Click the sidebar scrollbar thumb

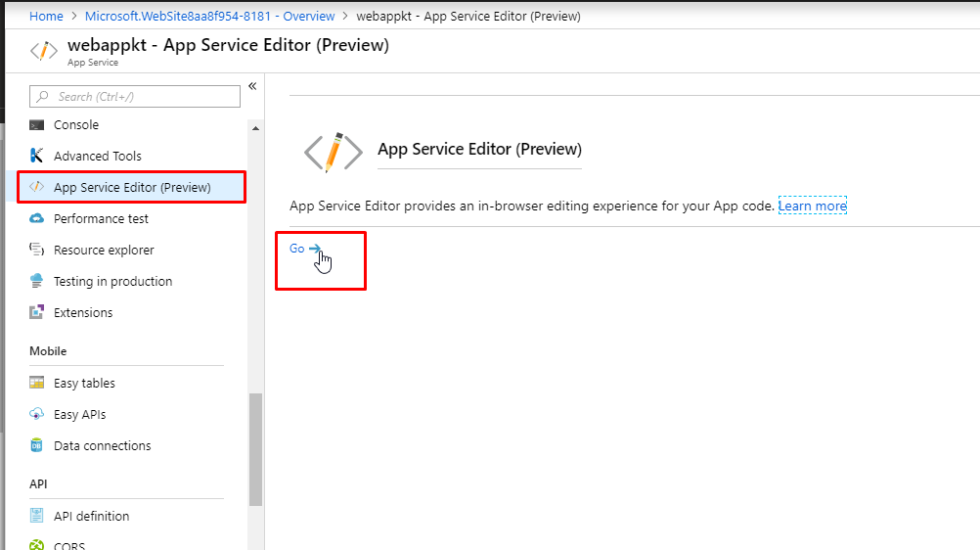pos(255,449)
